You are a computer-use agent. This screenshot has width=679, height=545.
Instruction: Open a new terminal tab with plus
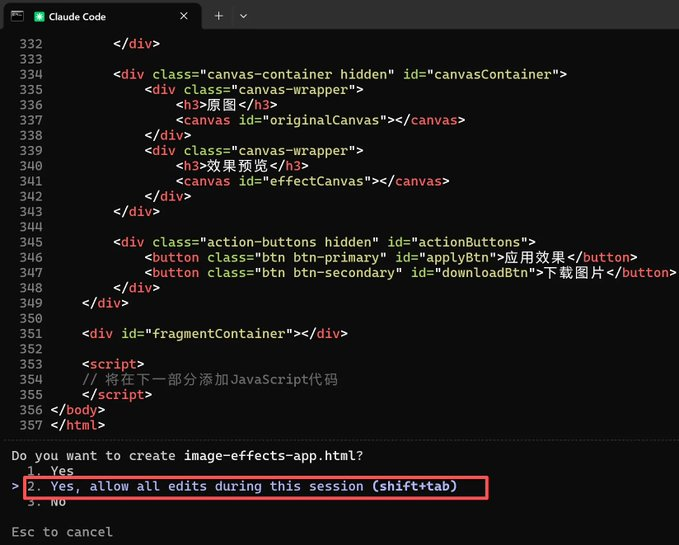pyautogui.click(x=218, y=17)
